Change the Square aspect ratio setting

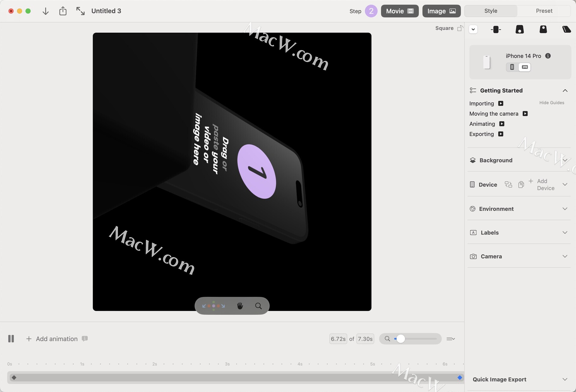point(449,28)
